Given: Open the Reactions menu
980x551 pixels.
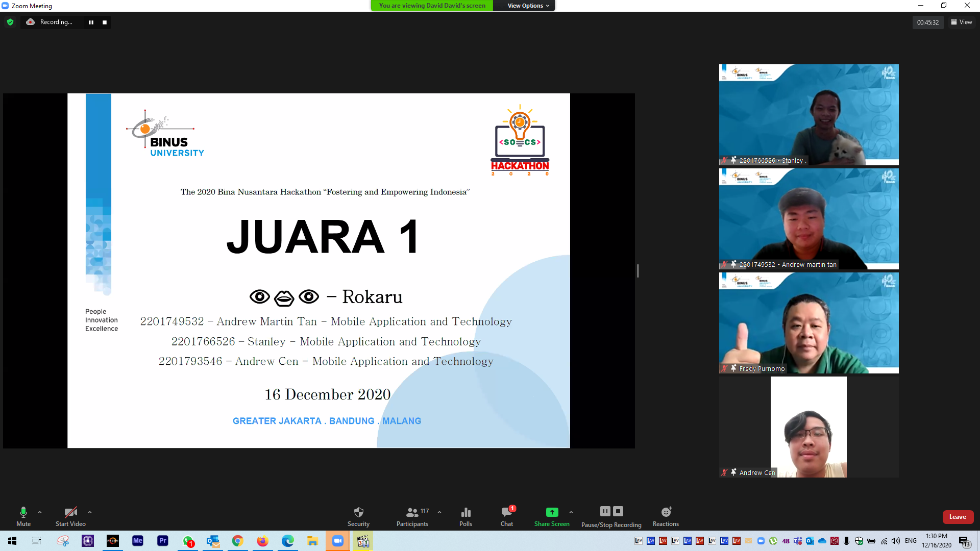Looking at the screenshot, I should tap(666, 516).
